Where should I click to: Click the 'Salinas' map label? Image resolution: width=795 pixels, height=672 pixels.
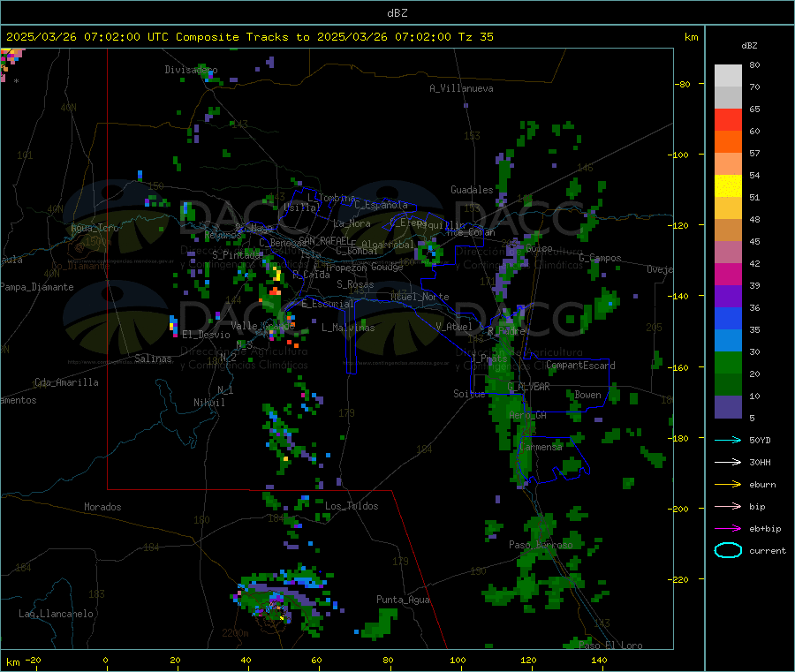coord(153,359)
